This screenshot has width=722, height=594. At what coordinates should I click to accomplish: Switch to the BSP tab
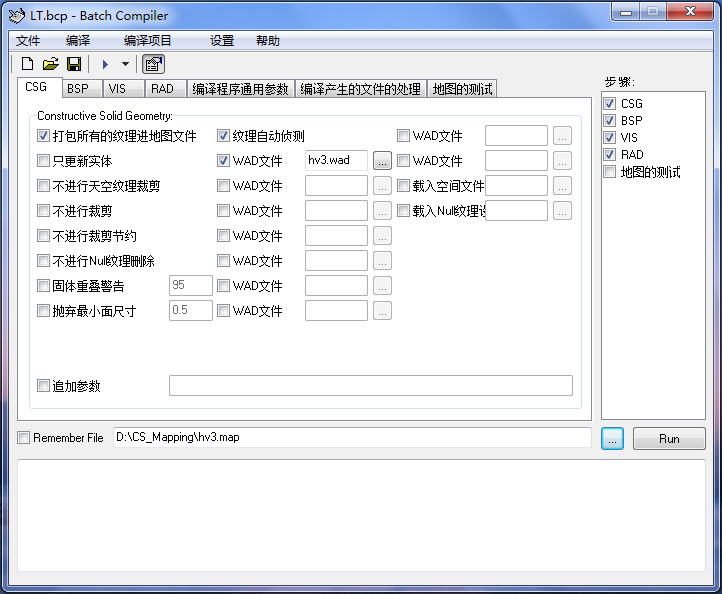pyautogui.click(x=82, y=88)
